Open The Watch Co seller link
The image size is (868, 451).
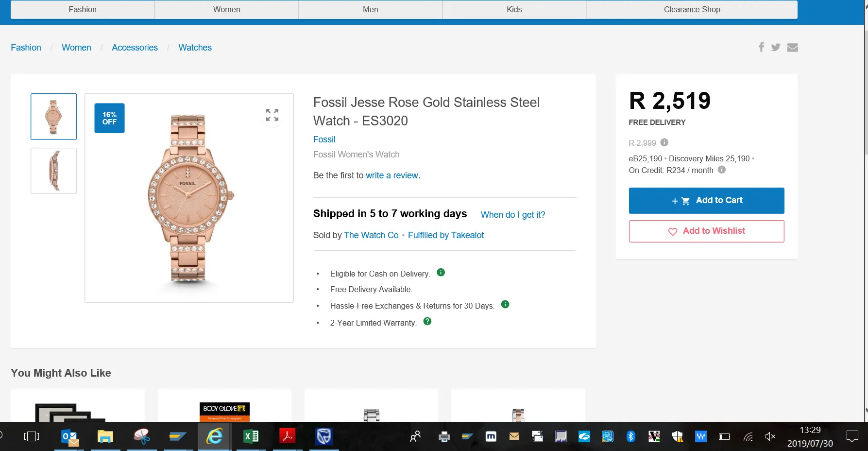(371, 235)
